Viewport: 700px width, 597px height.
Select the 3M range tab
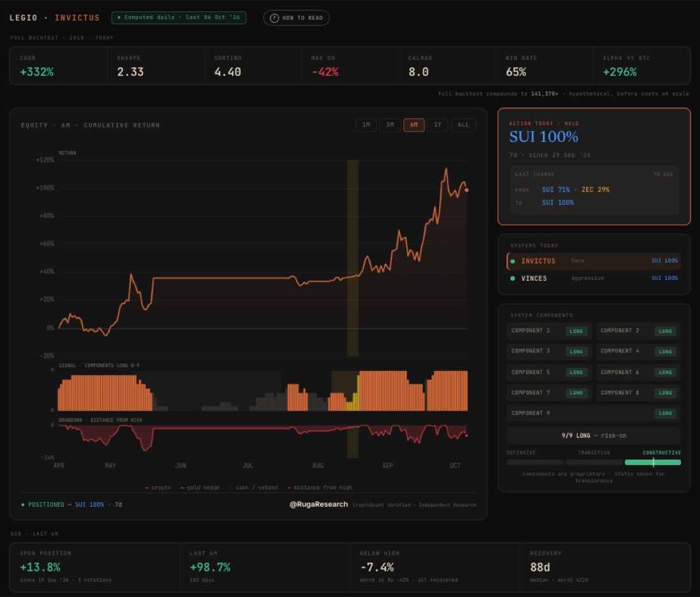click(389, 125)
